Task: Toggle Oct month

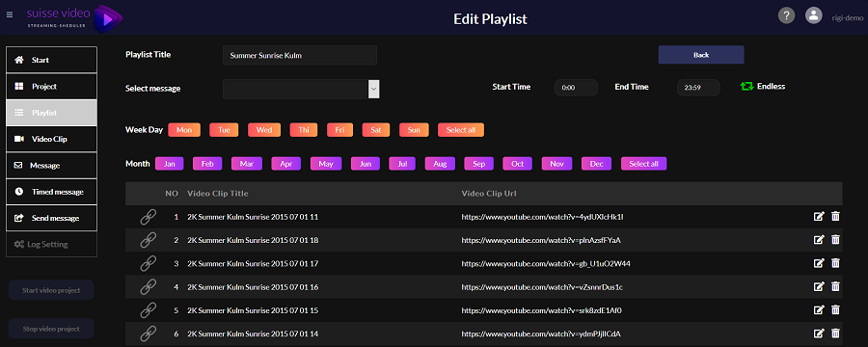Action: point(518,164)
